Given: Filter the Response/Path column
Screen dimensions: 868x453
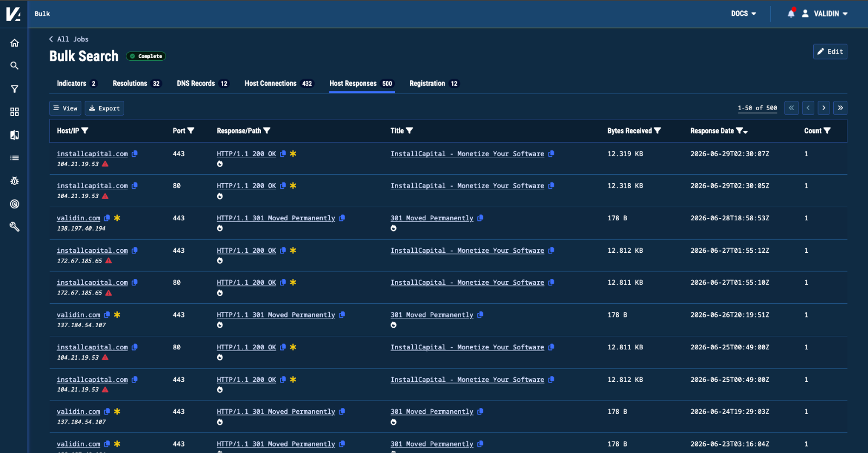Looking at the screenshot, I should point(266,131).
